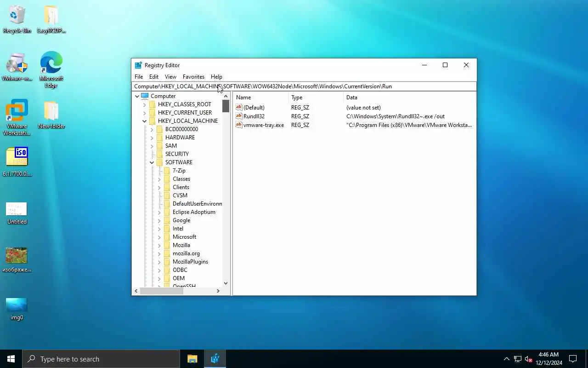Expand the Google key
The width and height of the screenshot is (588, 368).
(159, 220)
